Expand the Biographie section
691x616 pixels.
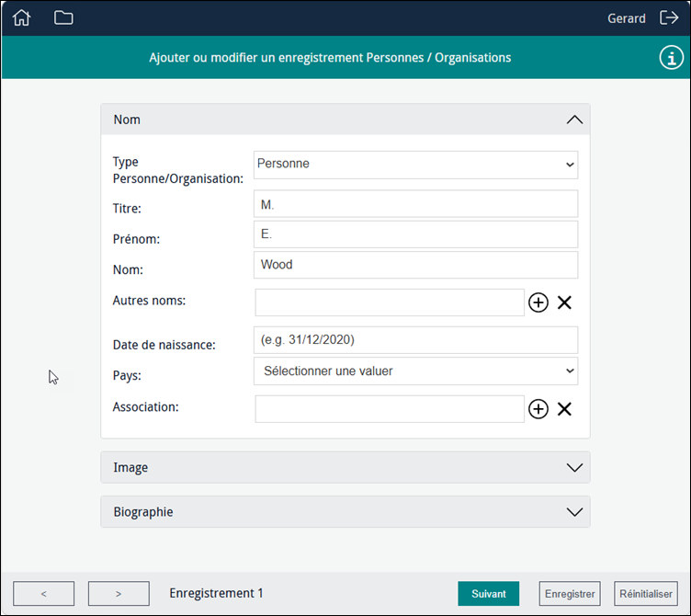[x=345, y=512]
